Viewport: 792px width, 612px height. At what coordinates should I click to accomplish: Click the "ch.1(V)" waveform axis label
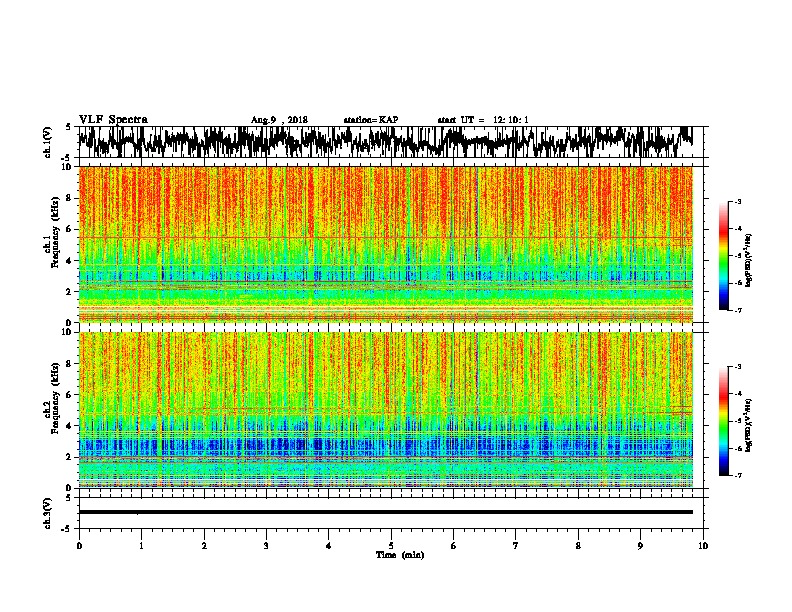[x=47, y=142]
